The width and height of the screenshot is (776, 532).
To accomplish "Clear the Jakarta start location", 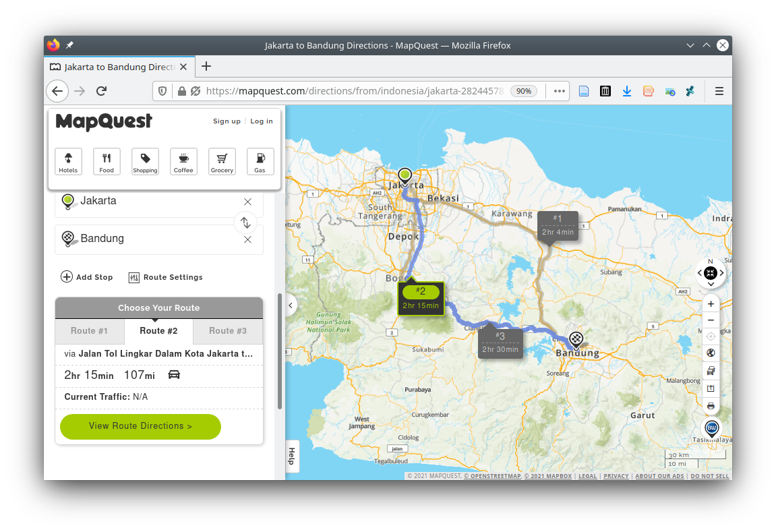I will tap(247, 202).
